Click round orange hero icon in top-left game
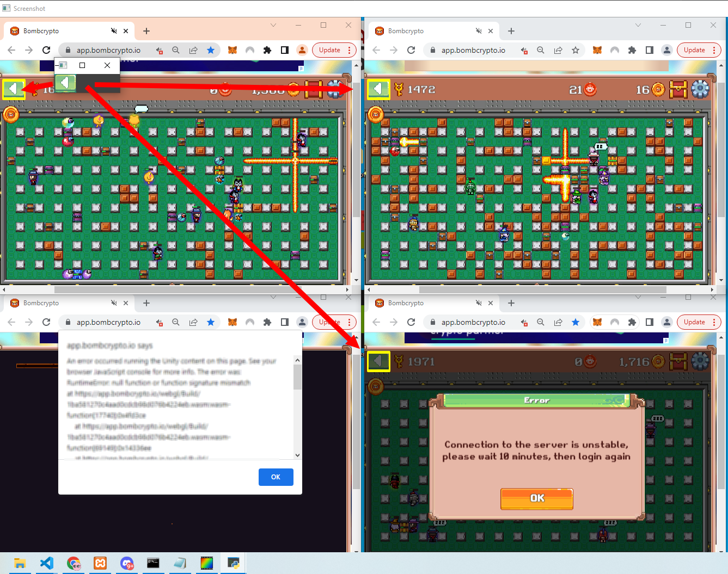The image size is (728, 574). [11, 115]
